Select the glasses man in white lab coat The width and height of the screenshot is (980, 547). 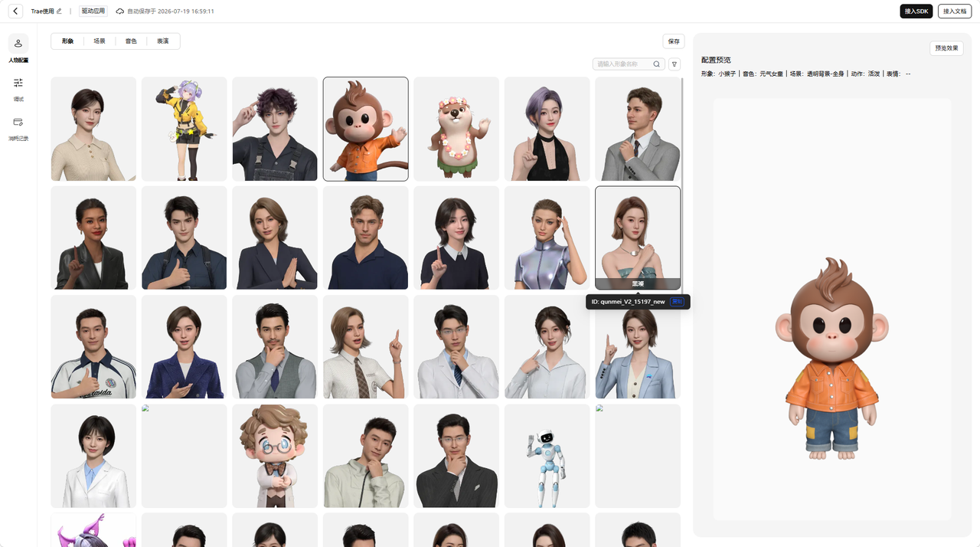pos(456,347)
